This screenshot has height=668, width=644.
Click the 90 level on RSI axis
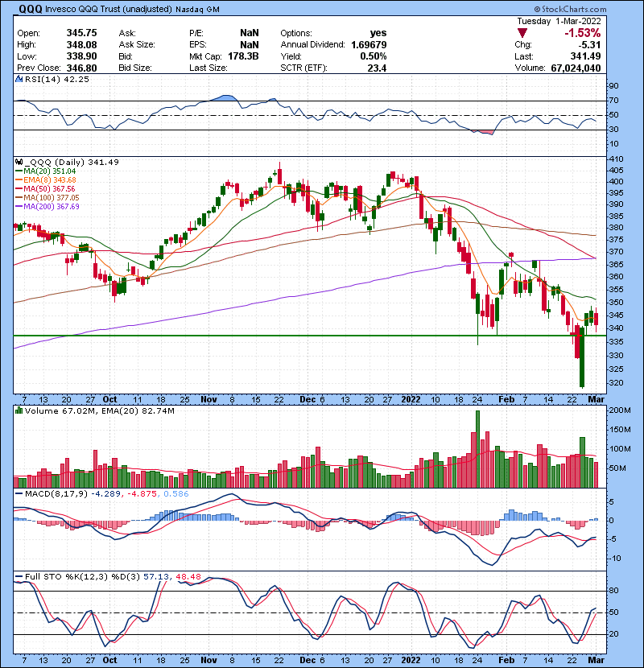tap(613, 85)
